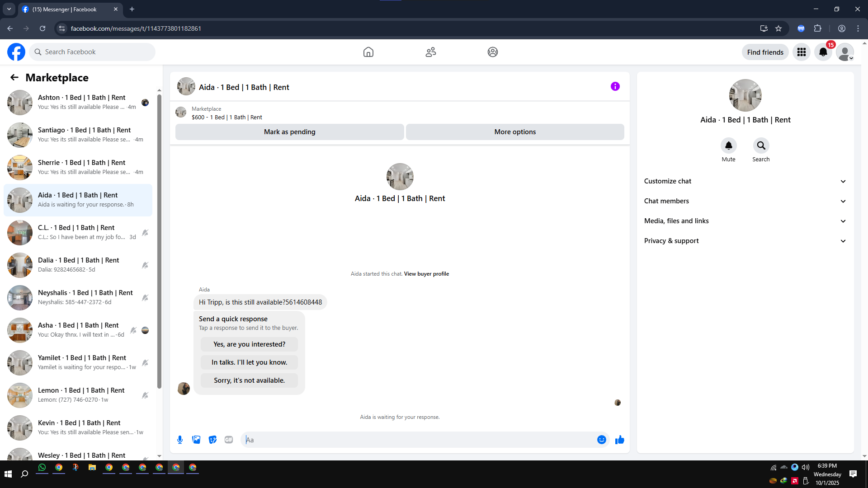Viewport: 868px width, 488px height.
Task: Open the volume control in system tray
Action: pos(806,467)
